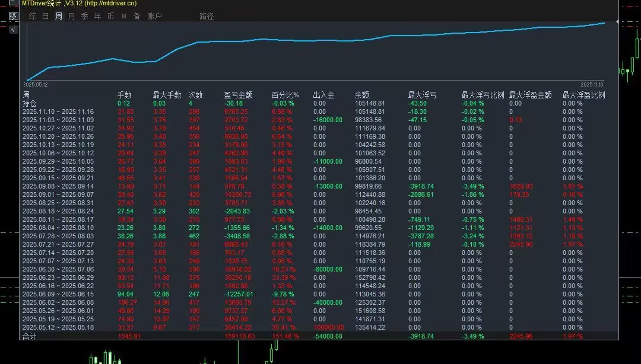Click the 路径 path button
641x364 pixels.
207,17
